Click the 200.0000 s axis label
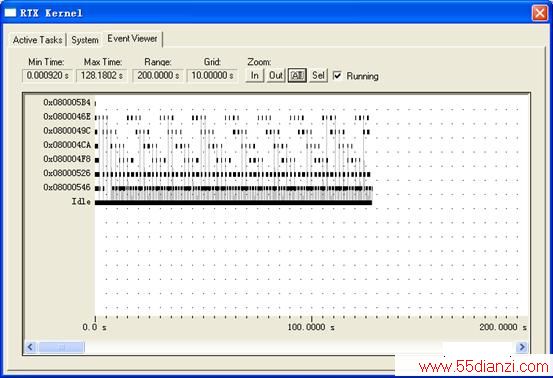 (x=503, y=327)
